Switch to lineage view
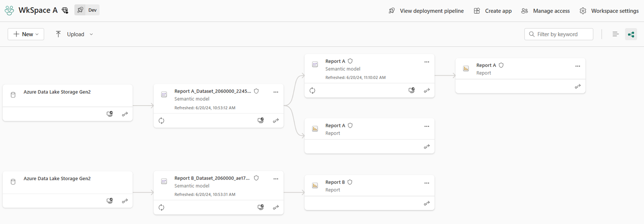Viewport: 644px width, 224px height. (x=631, y=34)
